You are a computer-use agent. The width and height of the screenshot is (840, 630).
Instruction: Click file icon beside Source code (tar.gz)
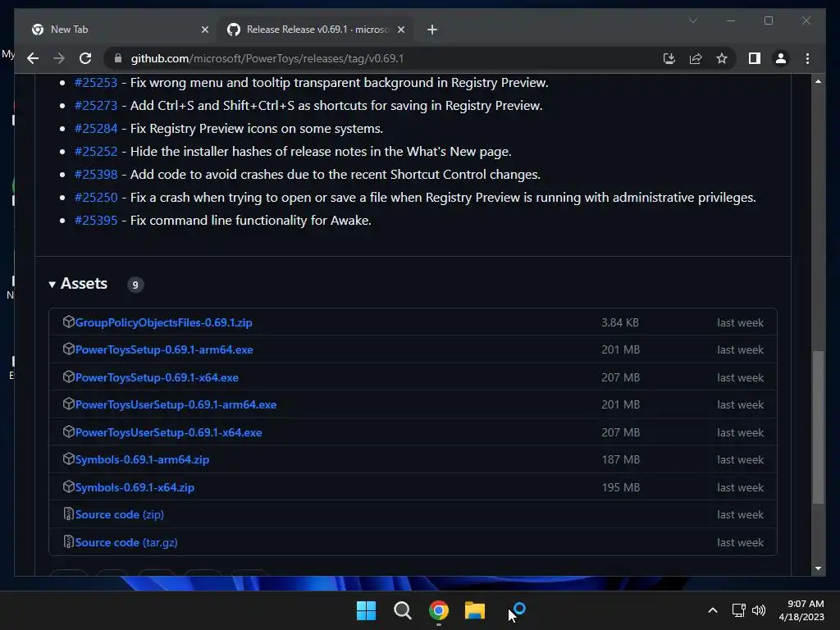69,542
